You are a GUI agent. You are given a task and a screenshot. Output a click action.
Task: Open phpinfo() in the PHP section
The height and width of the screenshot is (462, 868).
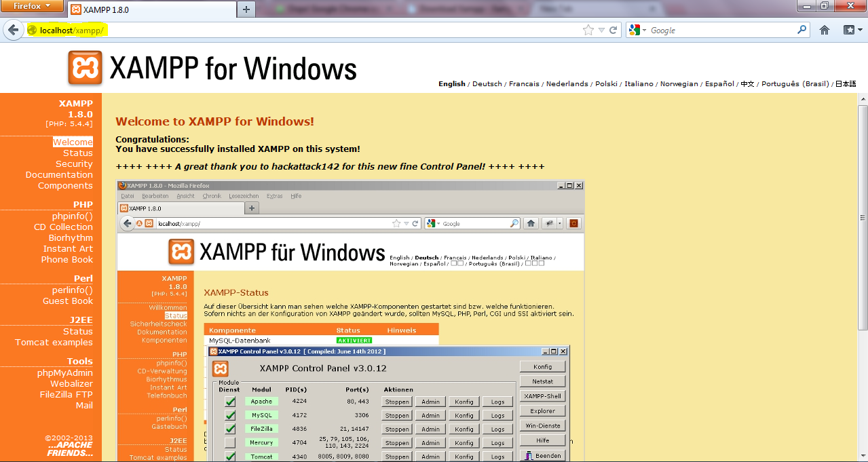tap(73, 216)
